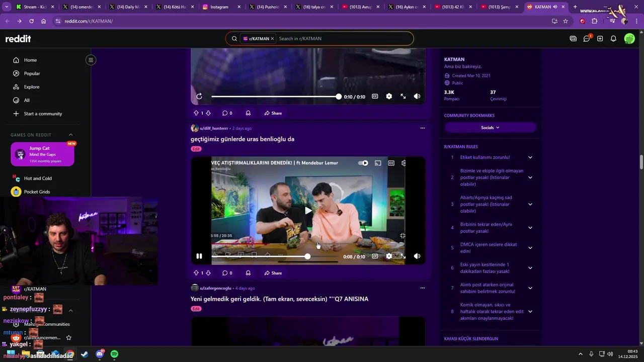Toggle captions on the upper video
The width and height of the screenshot is (644, 362).
[375, 96]
